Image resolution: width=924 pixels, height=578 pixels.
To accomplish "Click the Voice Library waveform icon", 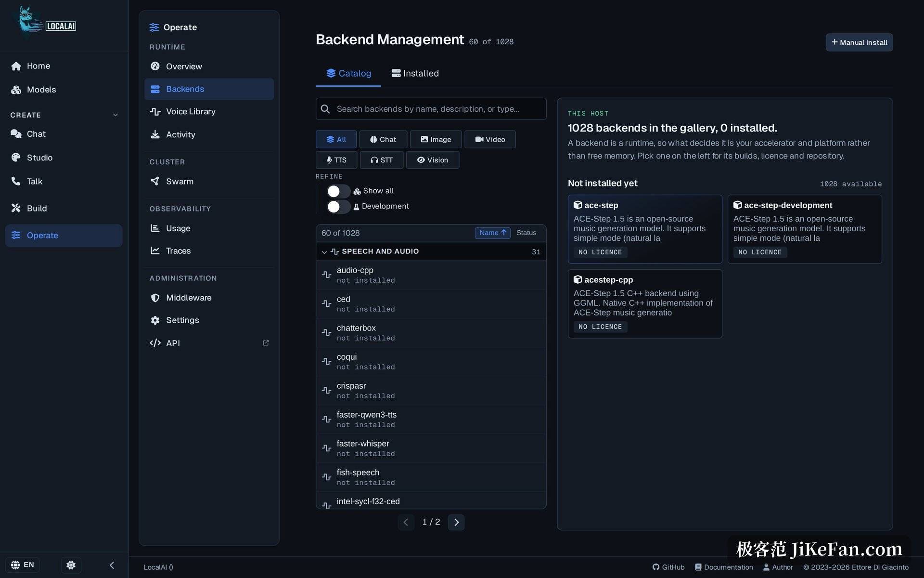I will click(155, 111).
